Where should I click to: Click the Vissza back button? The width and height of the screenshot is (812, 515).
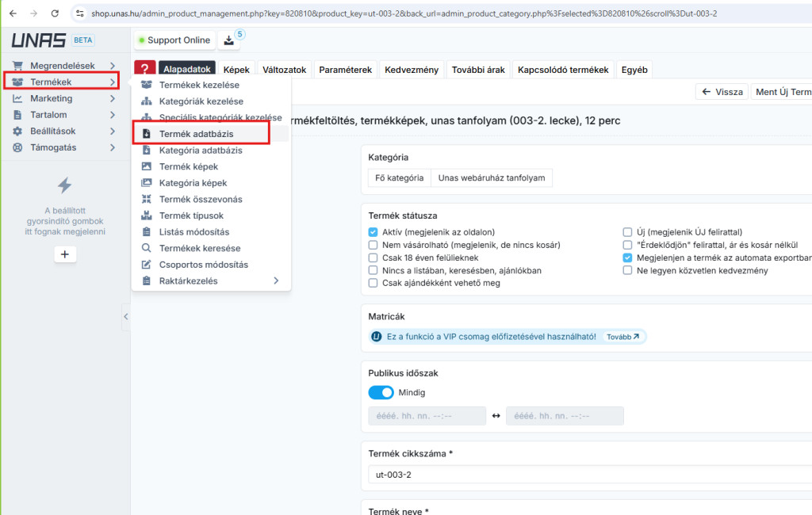coord(722,92)
